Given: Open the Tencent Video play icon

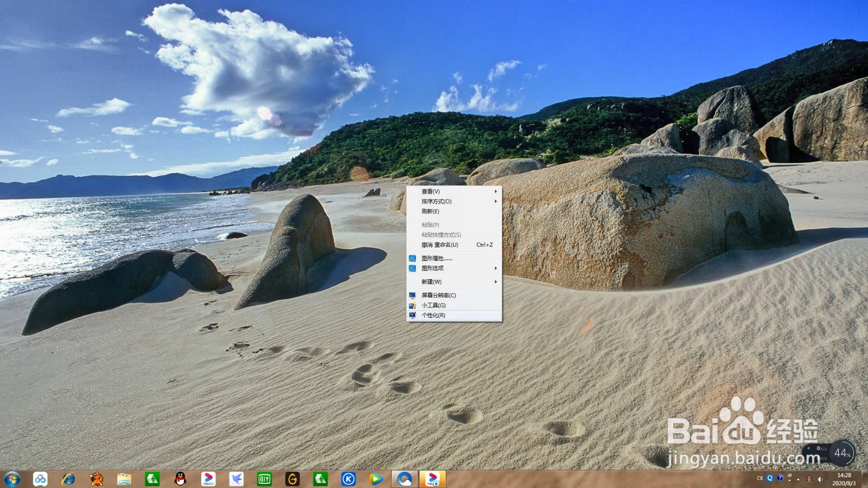Looking at the screenshot, I should tap(376, 479).
